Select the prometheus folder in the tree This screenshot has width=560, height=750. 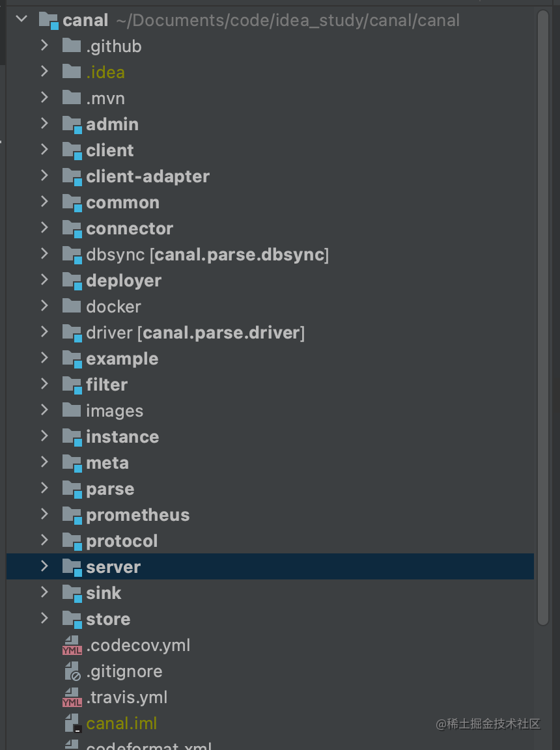(x=137, y=514)
